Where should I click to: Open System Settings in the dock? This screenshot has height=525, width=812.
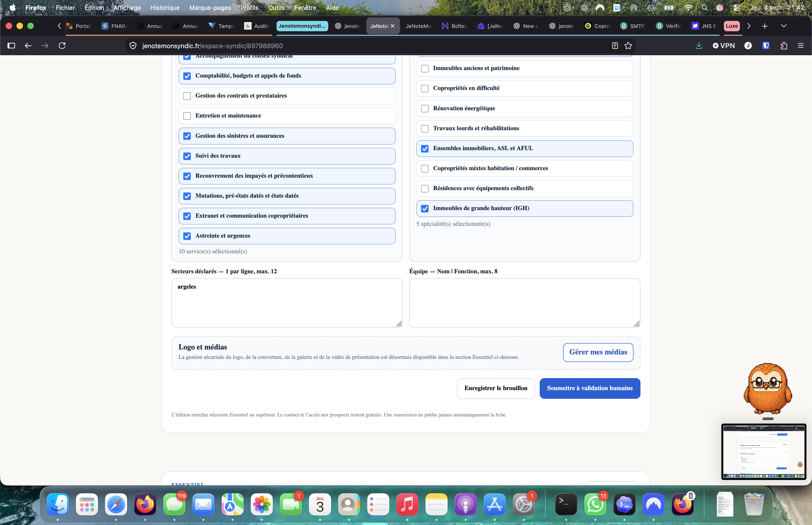coord(524,504)
